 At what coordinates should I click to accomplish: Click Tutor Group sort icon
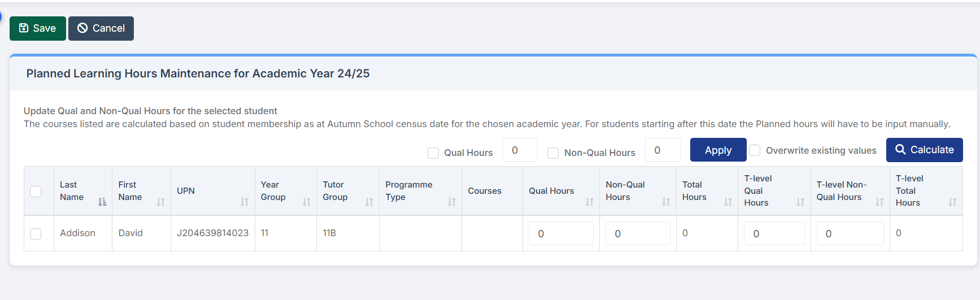pyautogui.click(x=369, y=202)
